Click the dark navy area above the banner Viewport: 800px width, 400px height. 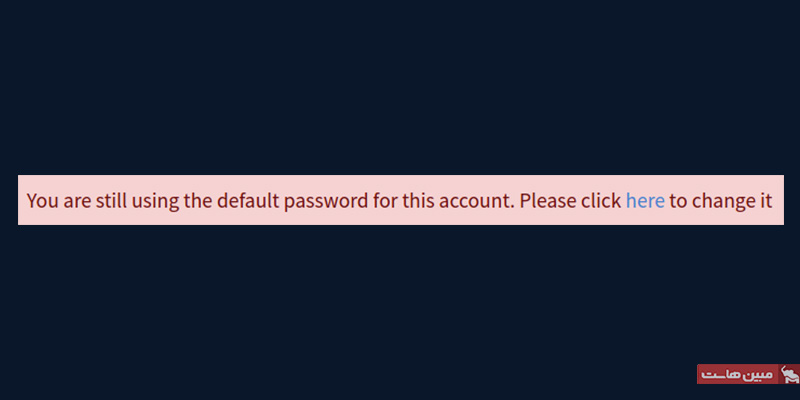(x=400, y=87)
